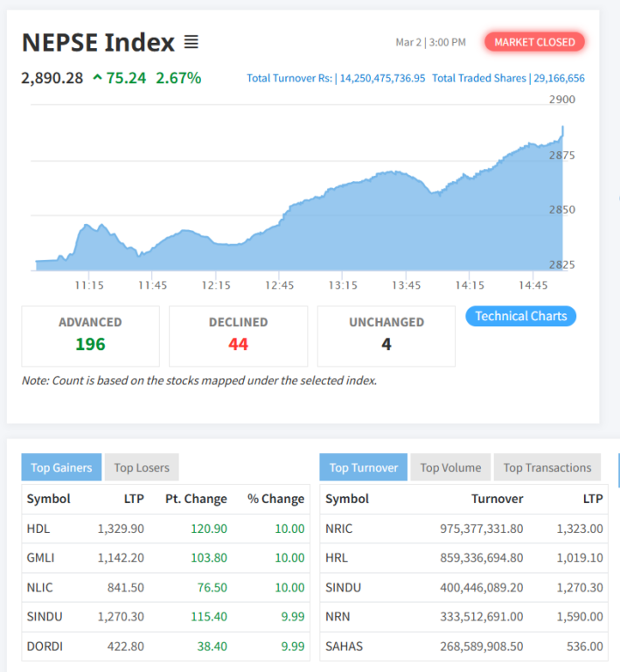Image resolution: width=620 pixels, height=672 pixels.
Task: Open HDL symbol in gainers table
Action: point(38,528)
